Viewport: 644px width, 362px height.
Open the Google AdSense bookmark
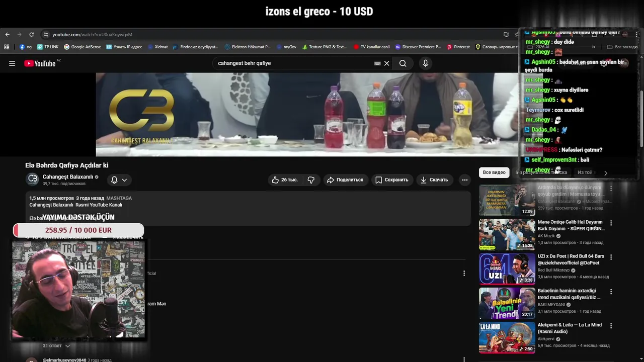[x=83, y=47]
